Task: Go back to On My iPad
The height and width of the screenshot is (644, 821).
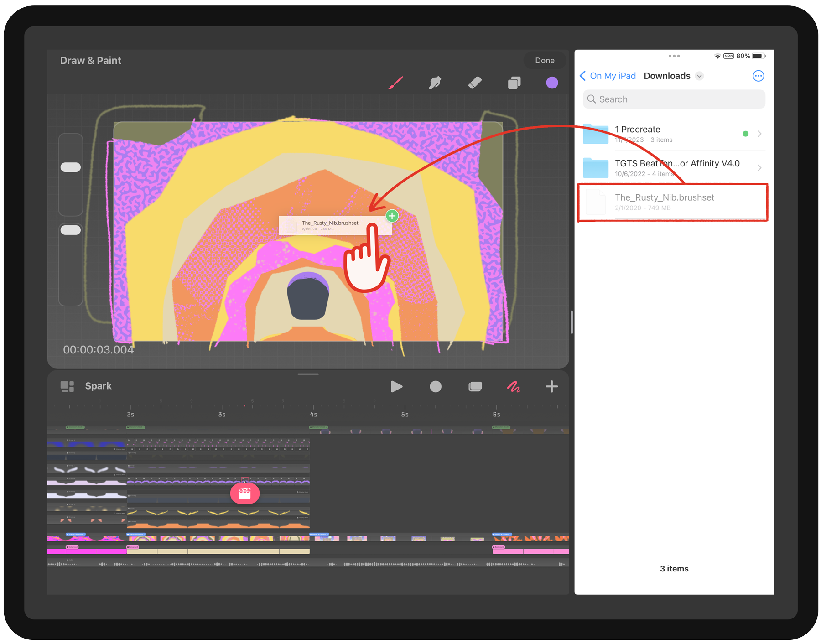Action: click(608, 76)
